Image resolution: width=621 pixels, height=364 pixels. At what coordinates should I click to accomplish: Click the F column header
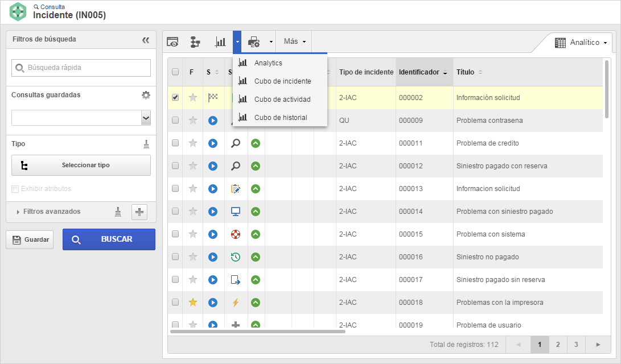pyautogui.click(x=192, y=72)
